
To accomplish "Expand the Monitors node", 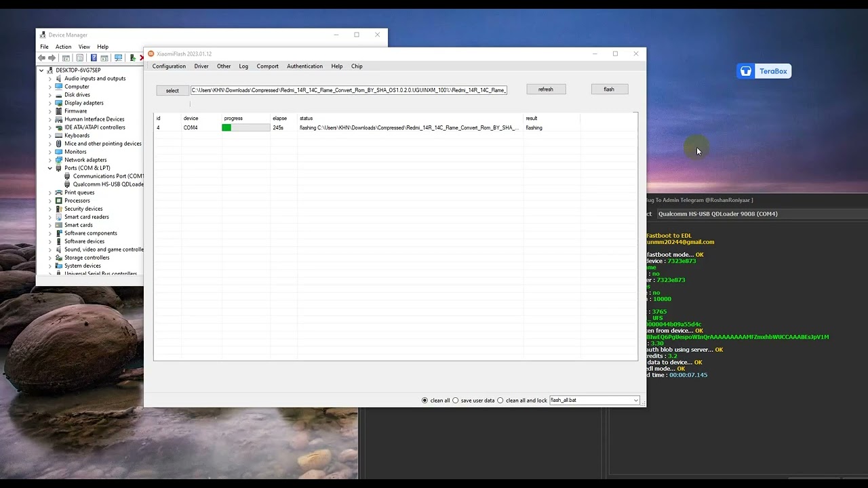I will click(x=50, y=152).
